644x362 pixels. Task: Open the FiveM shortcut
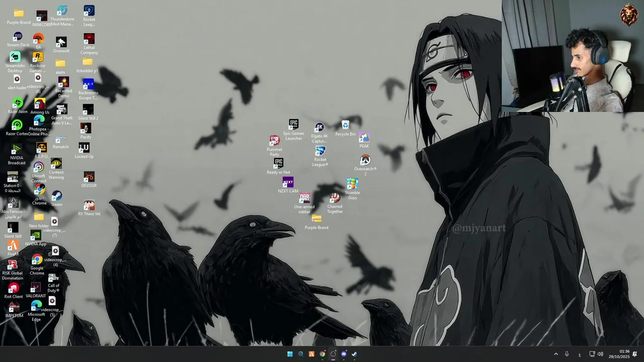point(13,248)
